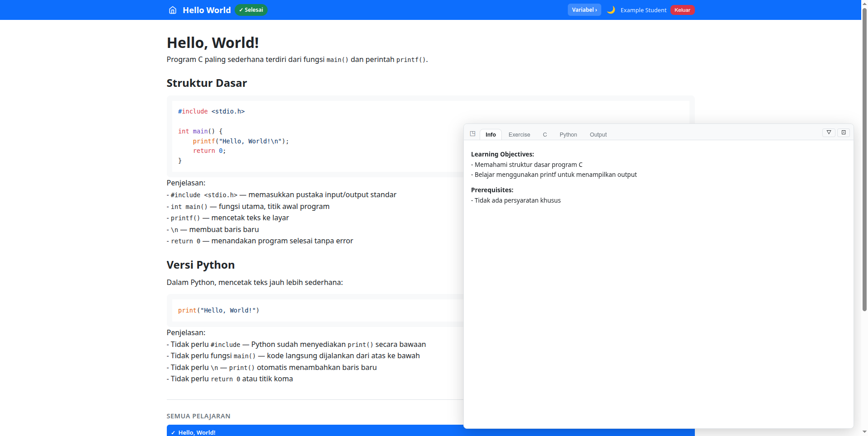Toggle the Selesai completion badge
This screenshot has height=436, width=868.
click(251, 10)
